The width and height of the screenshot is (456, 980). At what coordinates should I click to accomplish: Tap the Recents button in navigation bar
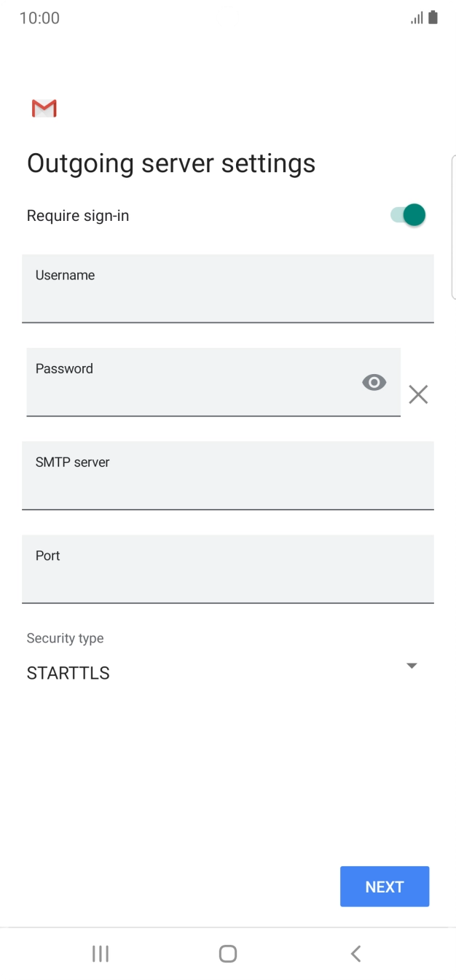pos(100,953)
